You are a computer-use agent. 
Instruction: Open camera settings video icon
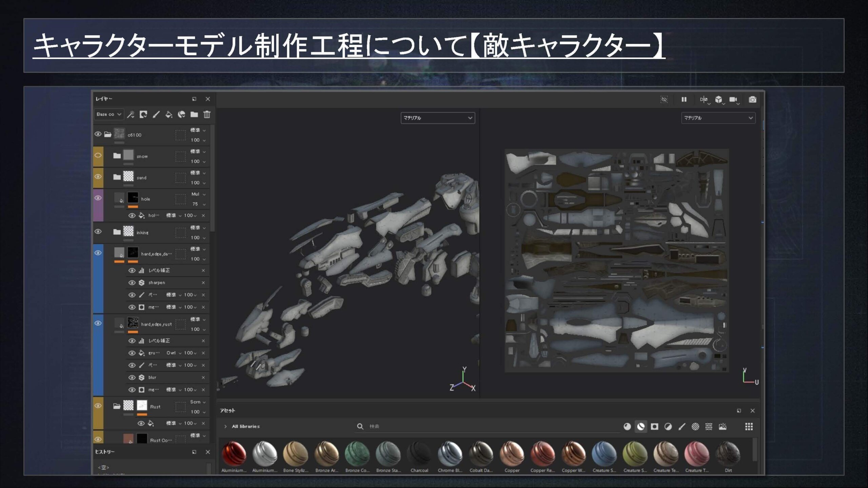(x=733, y=99)
